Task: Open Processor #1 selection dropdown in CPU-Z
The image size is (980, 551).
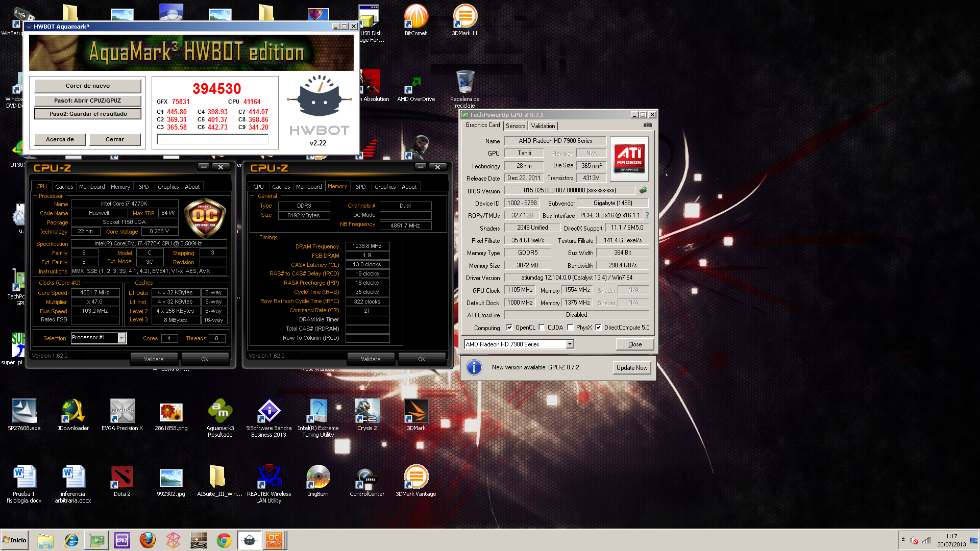Action: pyautogui.click(x=121, y=338)
